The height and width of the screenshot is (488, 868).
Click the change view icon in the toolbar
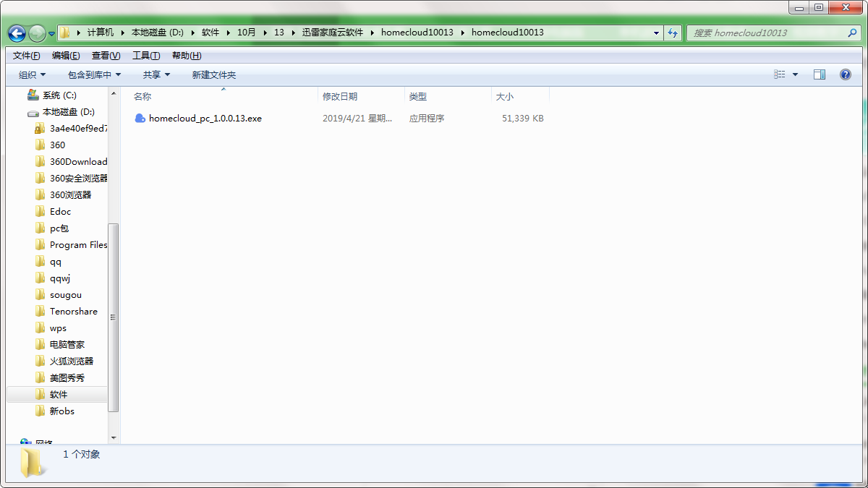pyautogui.click(x=780, y=74)
